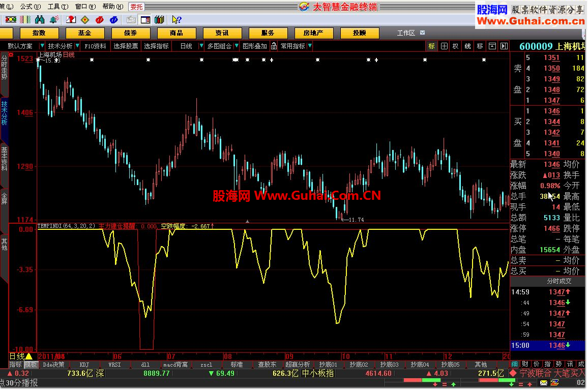This screenshot has width=588, height=390.
Task: Open the 债券 category
Action: click(x=131, y=33)
